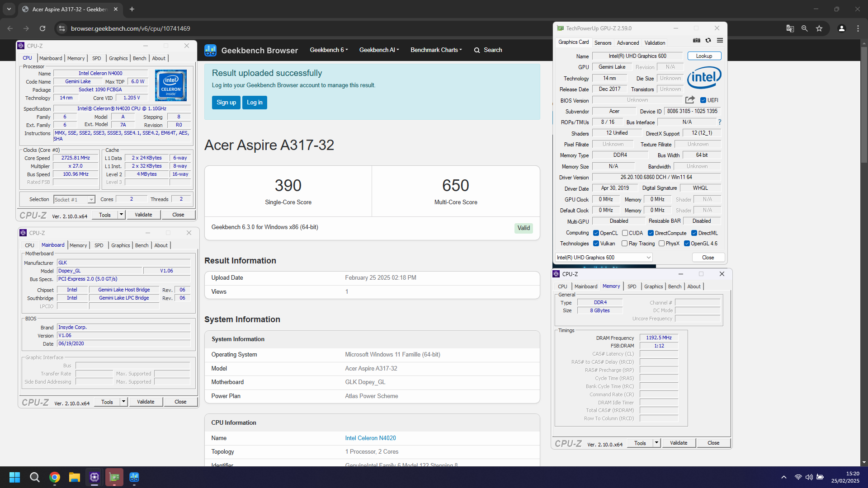The height and width of the screenshot is (488, 868).
Task: Show hidden system tray icons chevron
Action: click(x=784, y=477)
